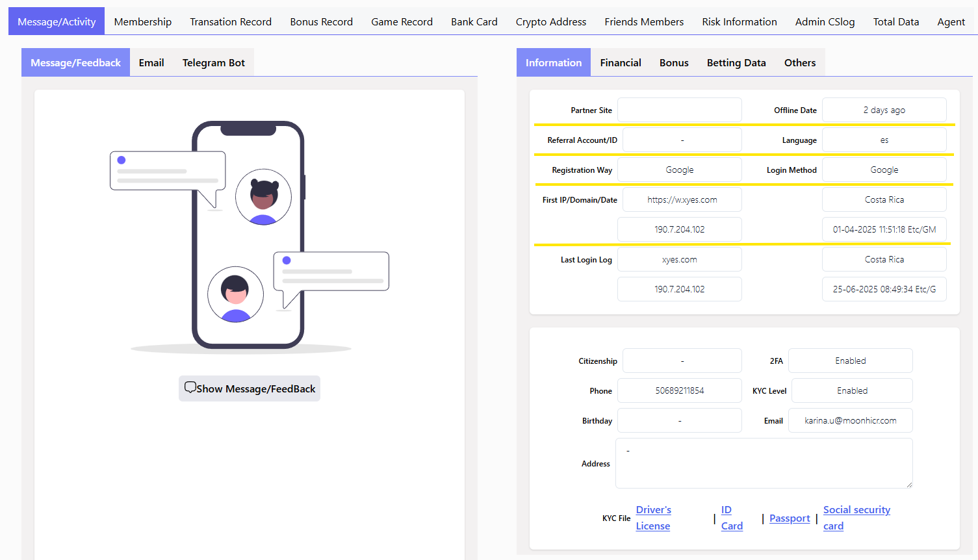Open the Social security card link
This screenshot has width=978, height=560.
[856, 518]
